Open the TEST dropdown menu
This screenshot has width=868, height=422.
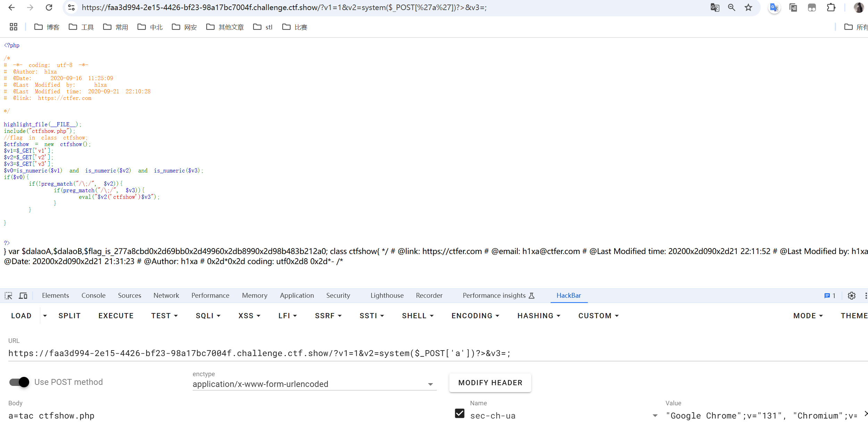pos(165,316)
